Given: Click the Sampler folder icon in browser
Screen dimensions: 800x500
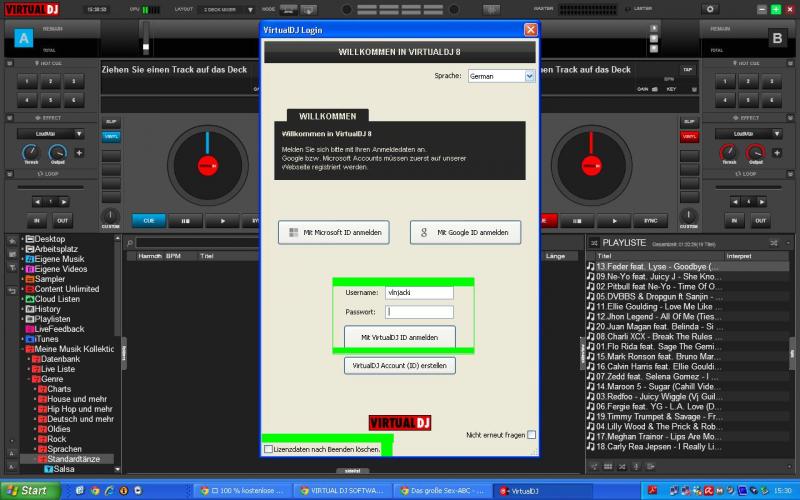Looking at the screenshot, I should 30,279.
